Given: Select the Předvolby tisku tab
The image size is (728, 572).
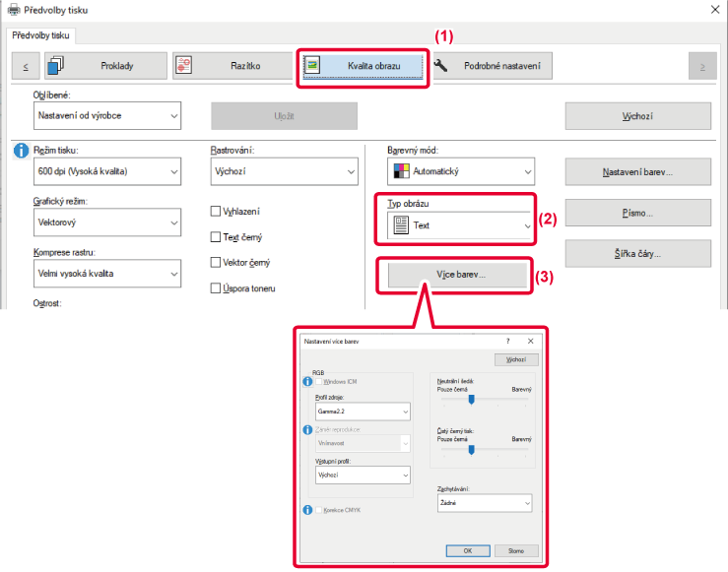Looking at the screenshot, I should pyautogui.click(x=42, y=35).
